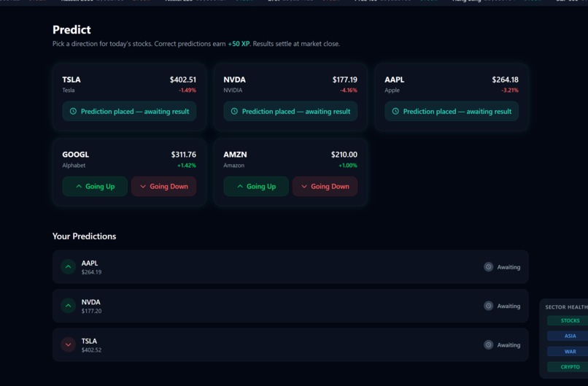Click the SECTOR HEALTH panel title

tap(566, 307)
